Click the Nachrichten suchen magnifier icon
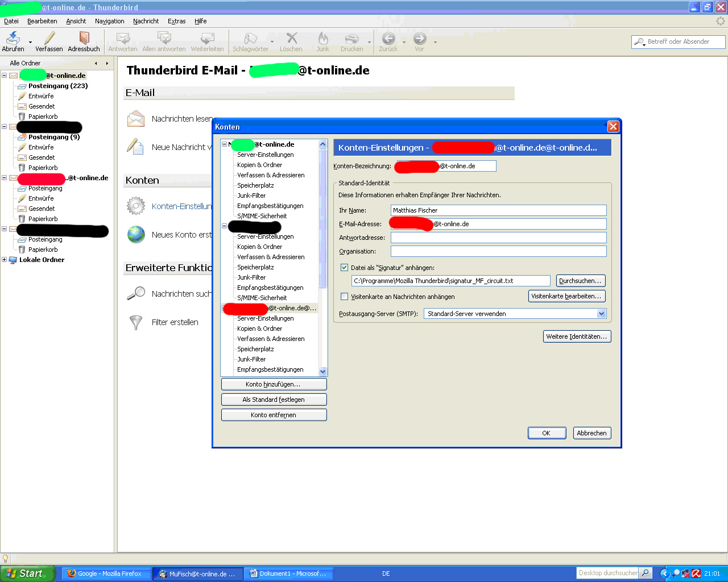728x582 pixels. [x=136, y=293]
